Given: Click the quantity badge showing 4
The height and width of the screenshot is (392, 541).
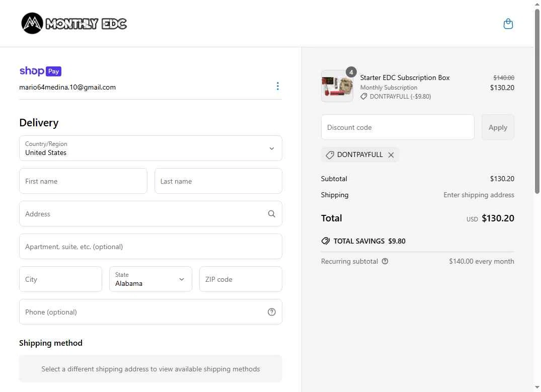Looking at the screenshot, I should pyautogui.click(x=351, y=72).
